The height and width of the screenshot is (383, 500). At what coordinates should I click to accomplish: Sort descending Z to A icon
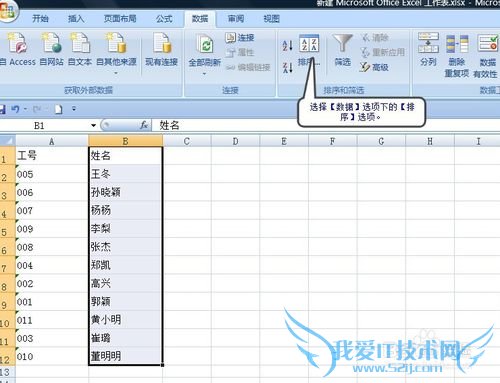[287, 67]
